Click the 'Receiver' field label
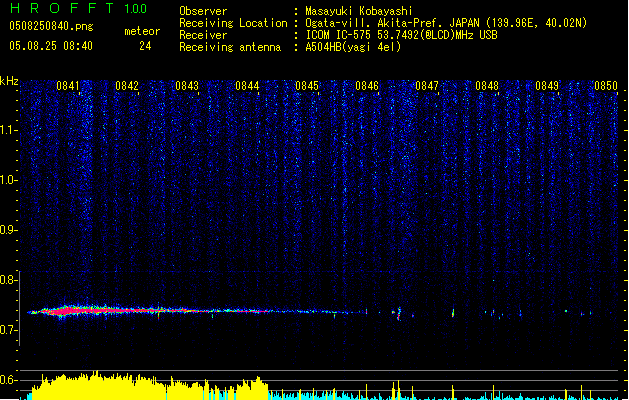Viewport: 629px width, 400px height. (x=203, y=35)
